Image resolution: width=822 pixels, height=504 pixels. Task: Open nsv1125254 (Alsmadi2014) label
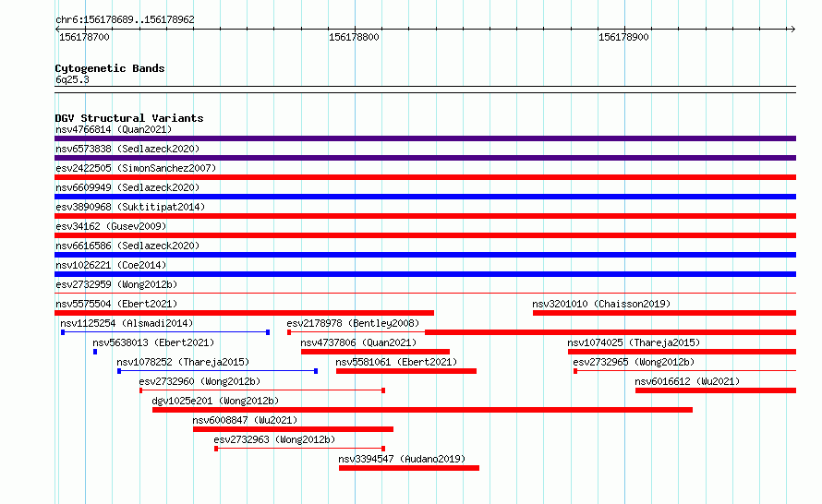(x=127, y=323)
